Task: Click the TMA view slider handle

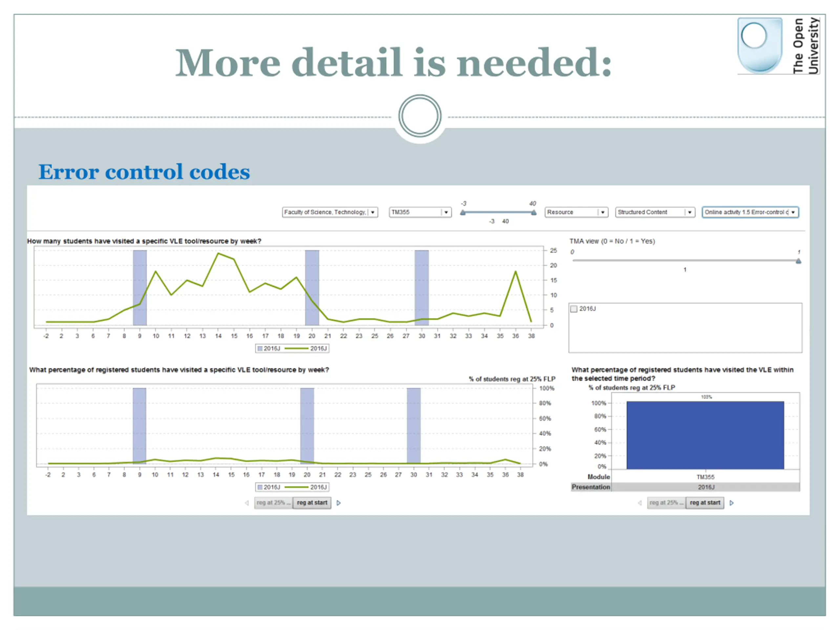Action: 799,261
